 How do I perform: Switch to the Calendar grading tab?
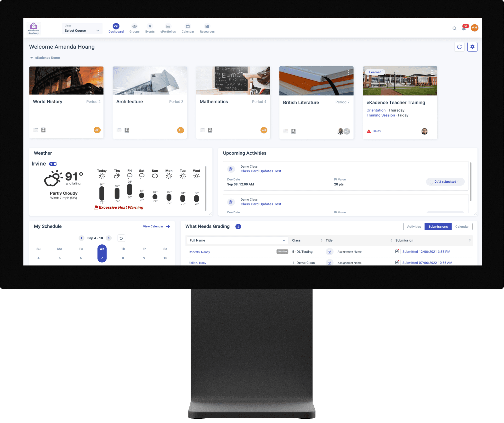462,226
